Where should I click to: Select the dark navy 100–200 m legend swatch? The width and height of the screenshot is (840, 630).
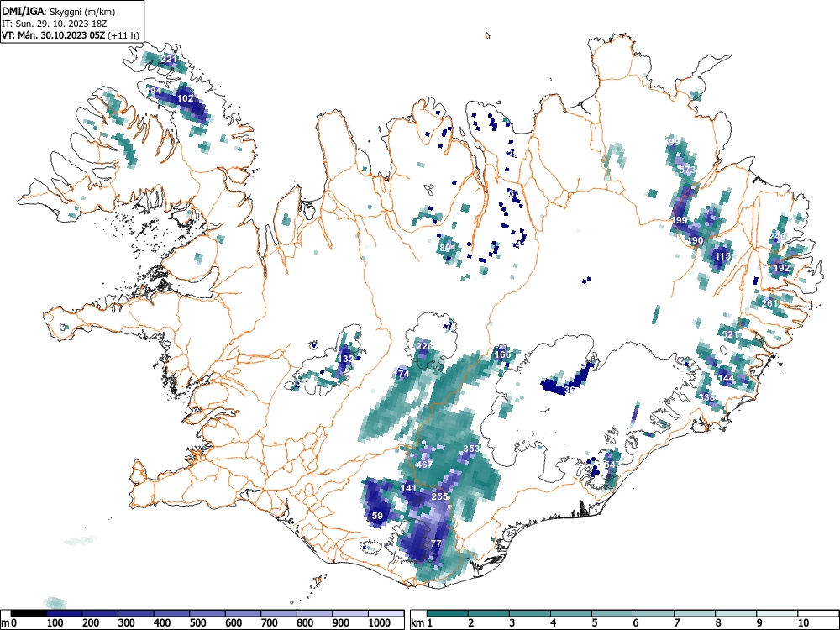point(65,613)
